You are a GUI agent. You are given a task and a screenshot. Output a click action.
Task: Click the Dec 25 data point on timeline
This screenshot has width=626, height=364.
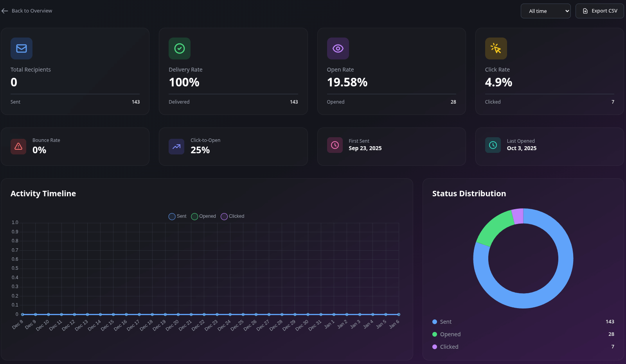pos(243,314)
